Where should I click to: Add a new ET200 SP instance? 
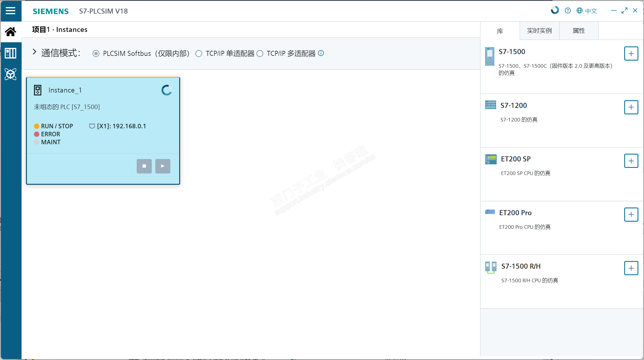point(631,161)
